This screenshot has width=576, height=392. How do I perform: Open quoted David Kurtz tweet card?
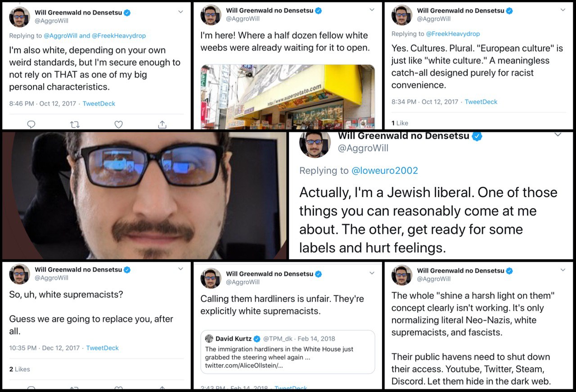point(288,352)
